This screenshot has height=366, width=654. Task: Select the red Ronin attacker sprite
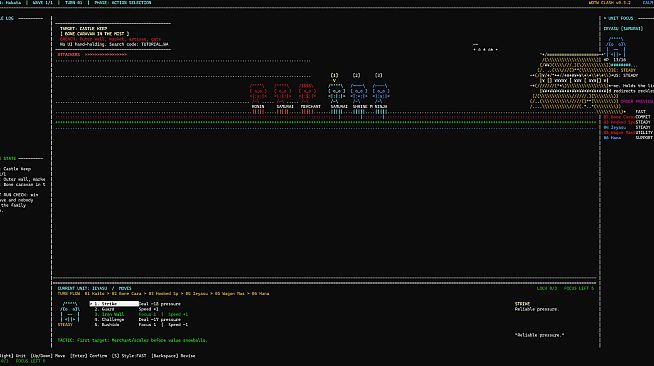(x=258, y=93)
